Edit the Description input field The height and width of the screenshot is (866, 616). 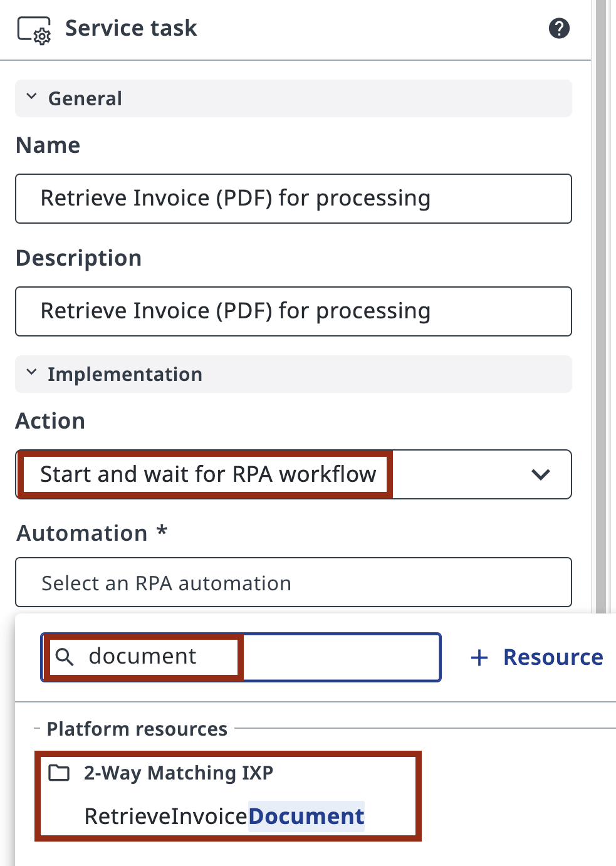(x=293, y=311)
